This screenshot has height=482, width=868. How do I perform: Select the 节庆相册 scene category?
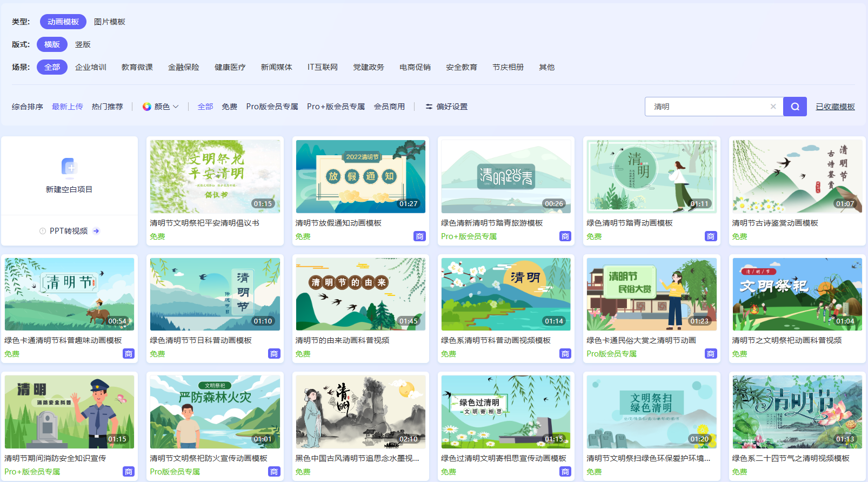point(508,67)
